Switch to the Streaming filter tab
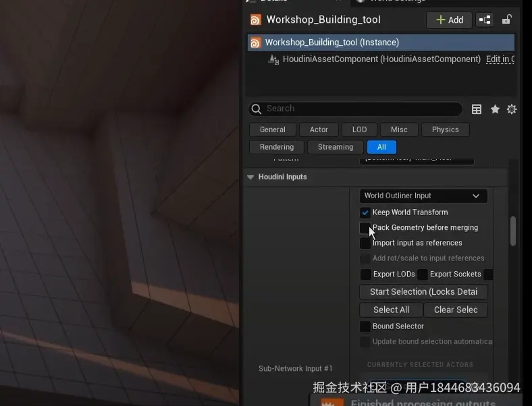Screen dimensions: 532x406 pos(336,147)
